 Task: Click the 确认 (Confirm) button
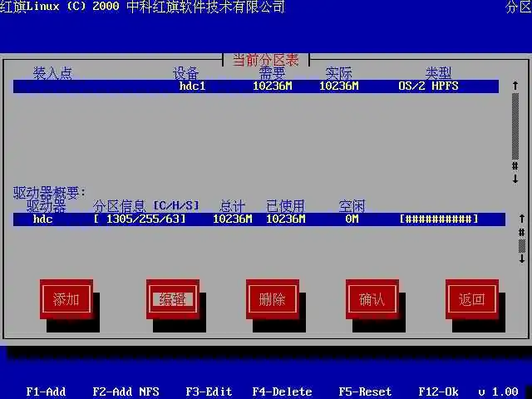click(x=372, y=299)
